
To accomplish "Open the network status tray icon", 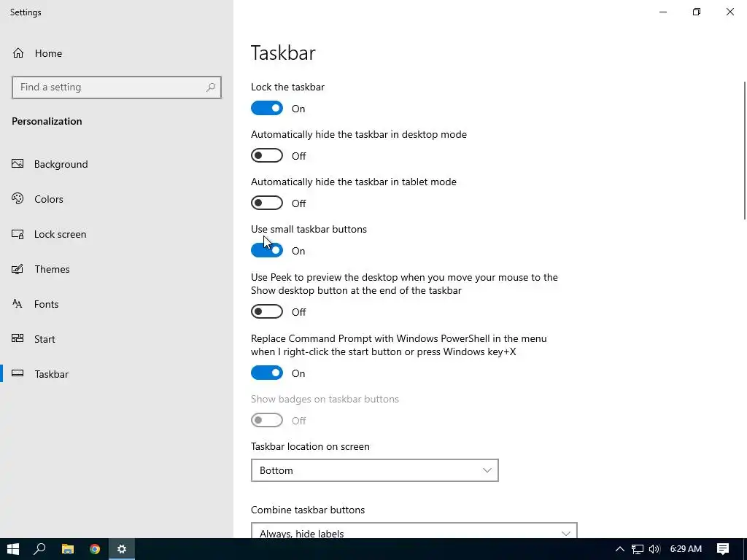I will pos(638,549).
